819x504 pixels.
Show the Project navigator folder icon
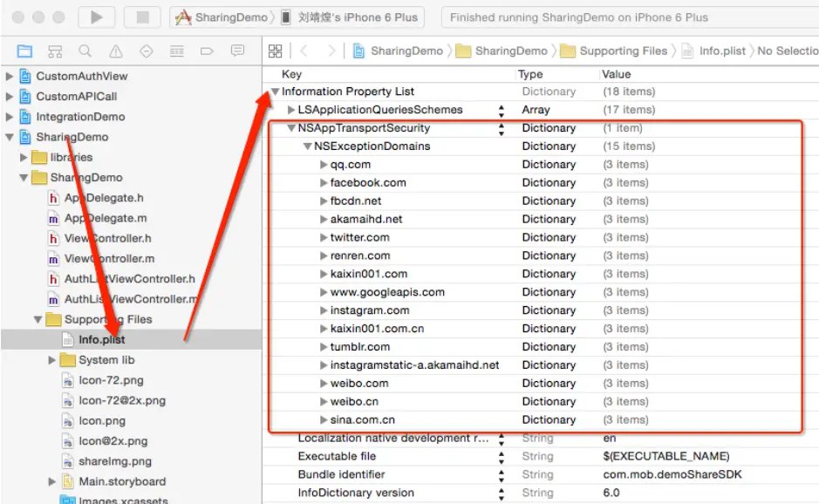click(24, 51)
